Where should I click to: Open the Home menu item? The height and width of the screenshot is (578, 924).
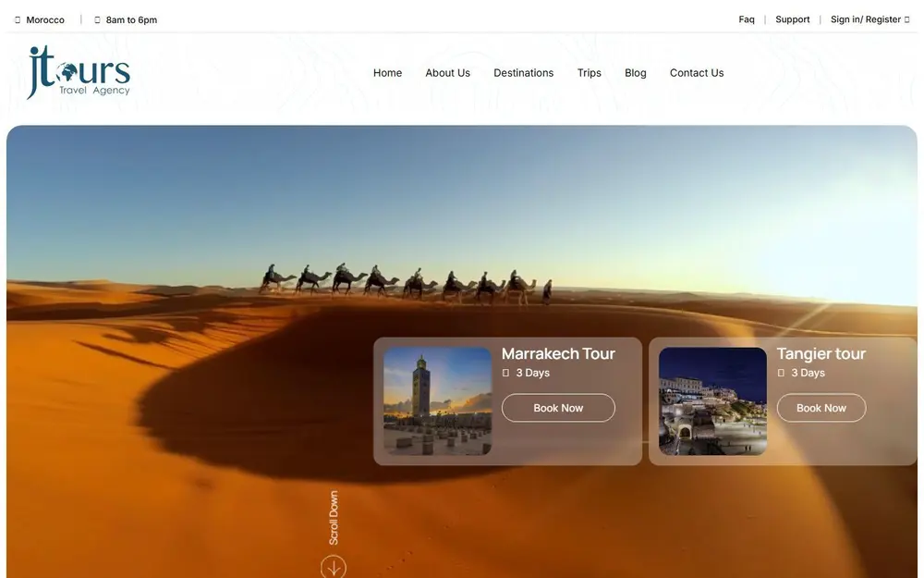tap(387, 72)
